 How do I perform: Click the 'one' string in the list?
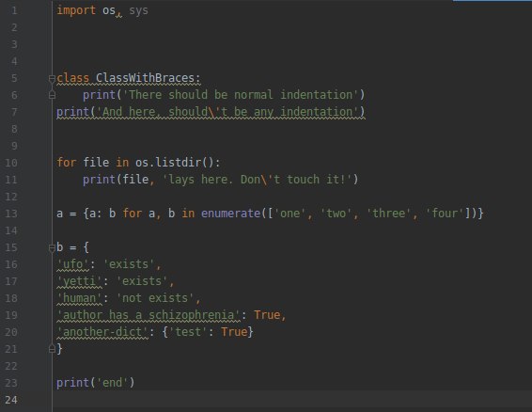tap(290, 214)
